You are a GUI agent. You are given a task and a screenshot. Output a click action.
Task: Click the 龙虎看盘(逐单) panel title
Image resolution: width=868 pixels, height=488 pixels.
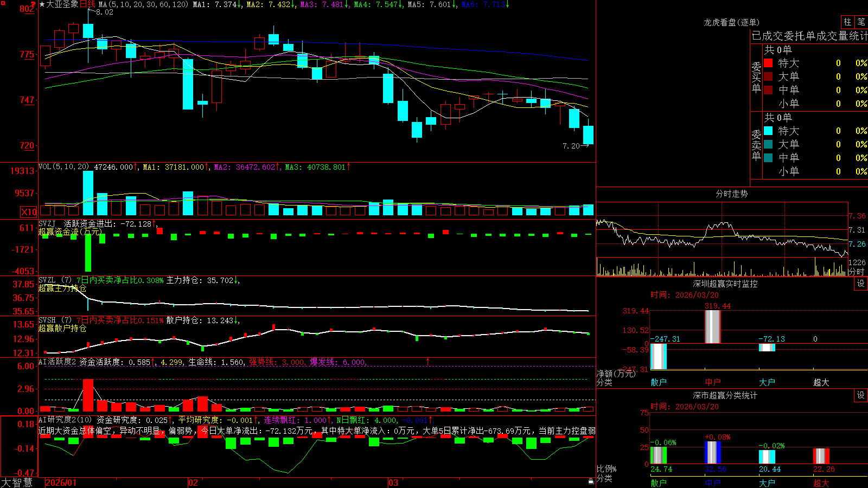(732, 22)
